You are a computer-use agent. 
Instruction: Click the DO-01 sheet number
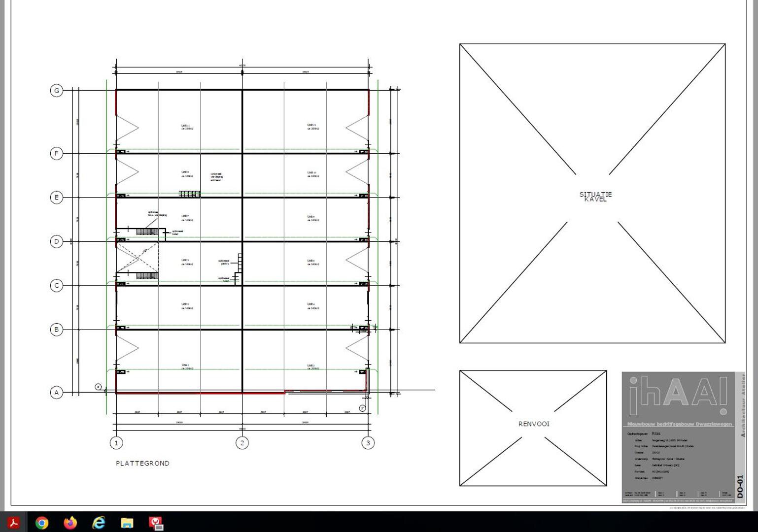(x=740, y=486)
